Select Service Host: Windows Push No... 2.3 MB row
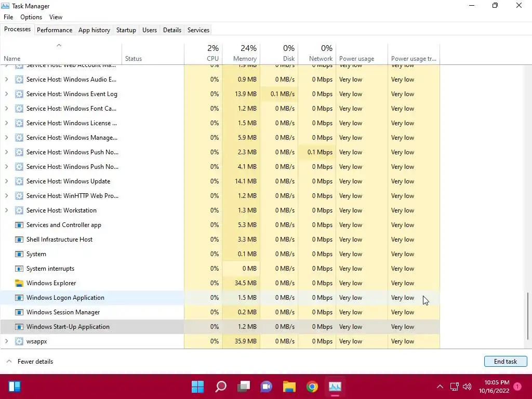The image size is (532, 399). [220, 152]
